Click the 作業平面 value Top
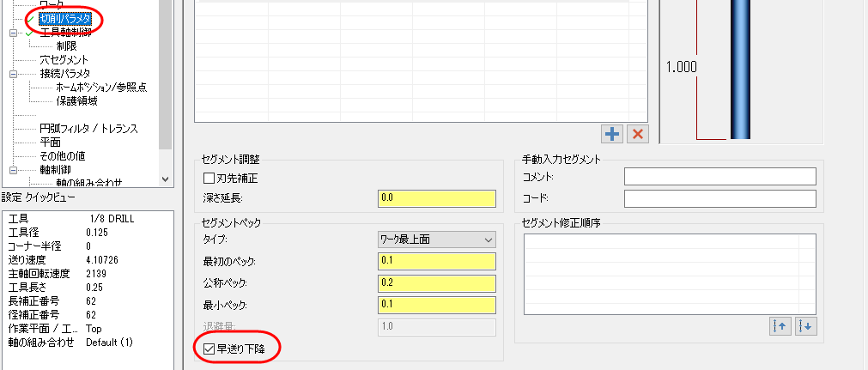 pos(94,329)
